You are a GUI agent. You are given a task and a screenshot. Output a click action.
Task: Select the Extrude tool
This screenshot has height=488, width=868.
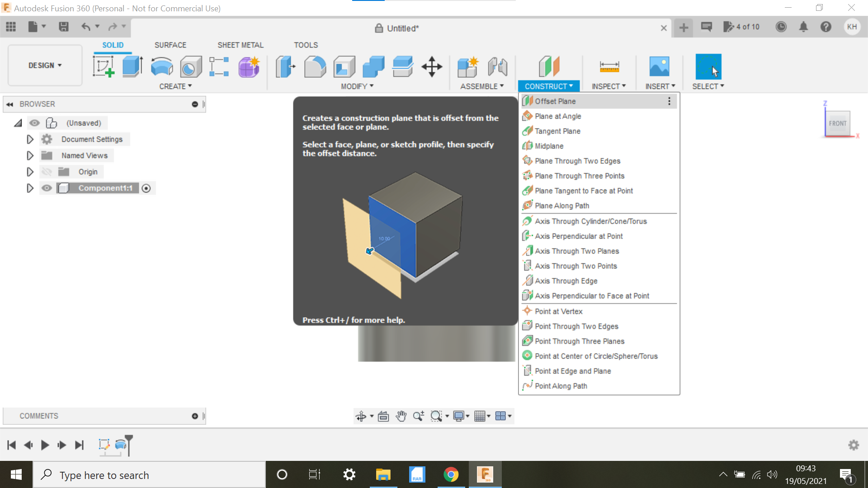pyautogui.click(x=132, y=66)
